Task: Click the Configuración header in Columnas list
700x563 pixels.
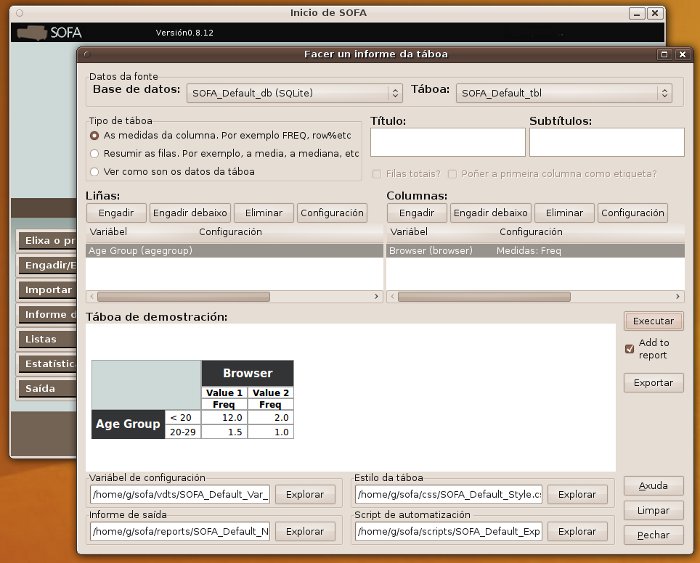Action: tap(531, 232)
